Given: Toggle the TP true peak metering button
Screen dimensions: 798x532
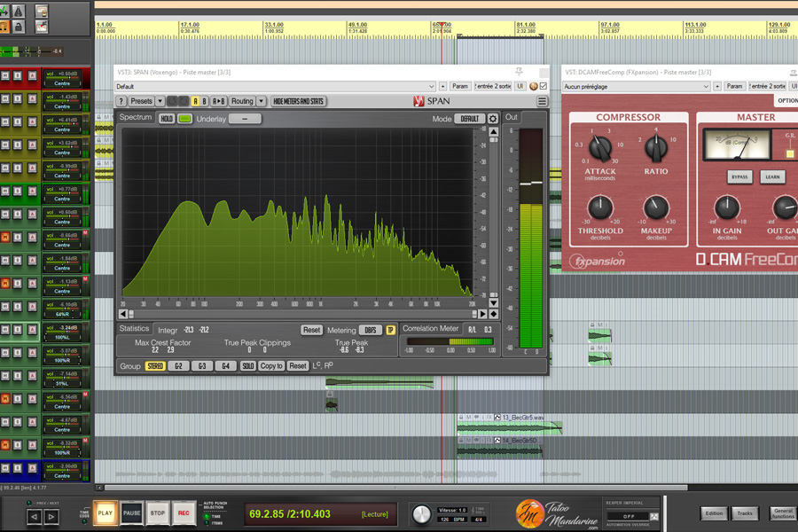Looking at the screenshot, I should click(390, 330).
